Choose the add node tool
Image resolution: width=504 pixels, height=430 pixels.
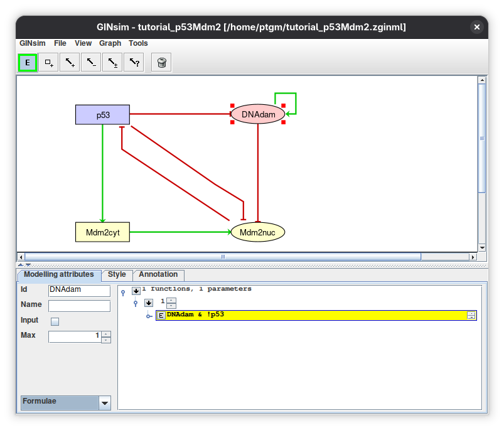tap(49, 63)
